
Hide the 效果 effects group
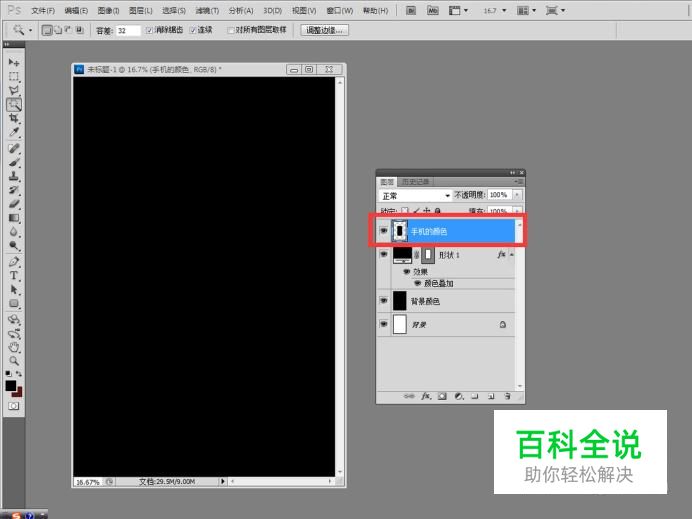click(406, 271)
